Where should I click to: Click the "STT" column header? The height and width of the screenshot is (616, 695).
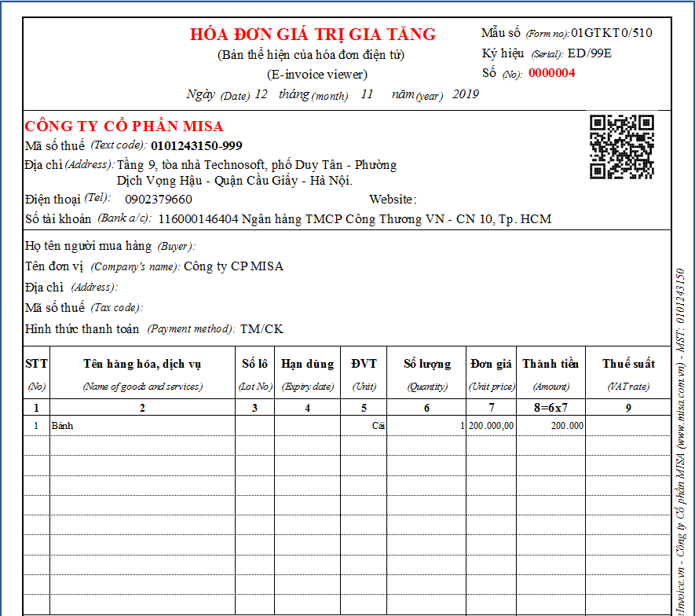[x=36, y=364]
